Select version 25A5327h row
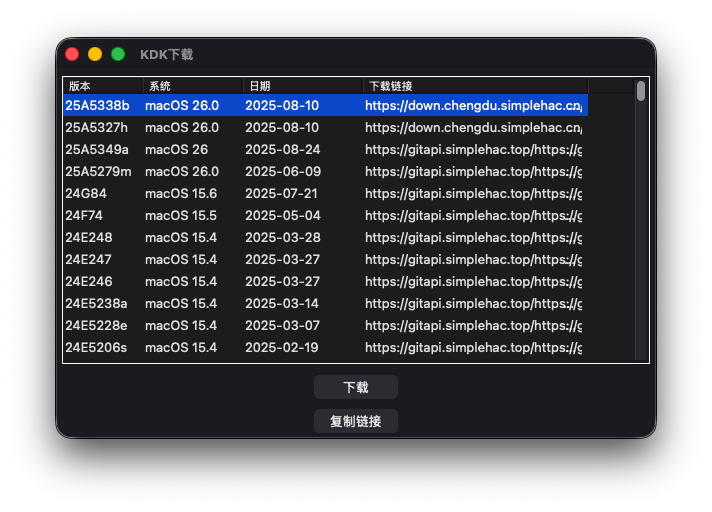The width and height of the screenshot is (712, 512). (326, 128)
